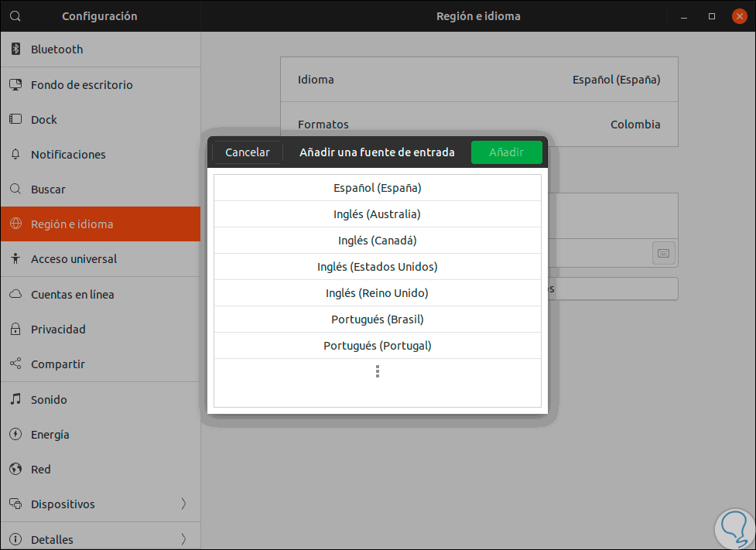Select Inglés (Estados Unidos) input source
756x550 pixels.
[378, 267]
